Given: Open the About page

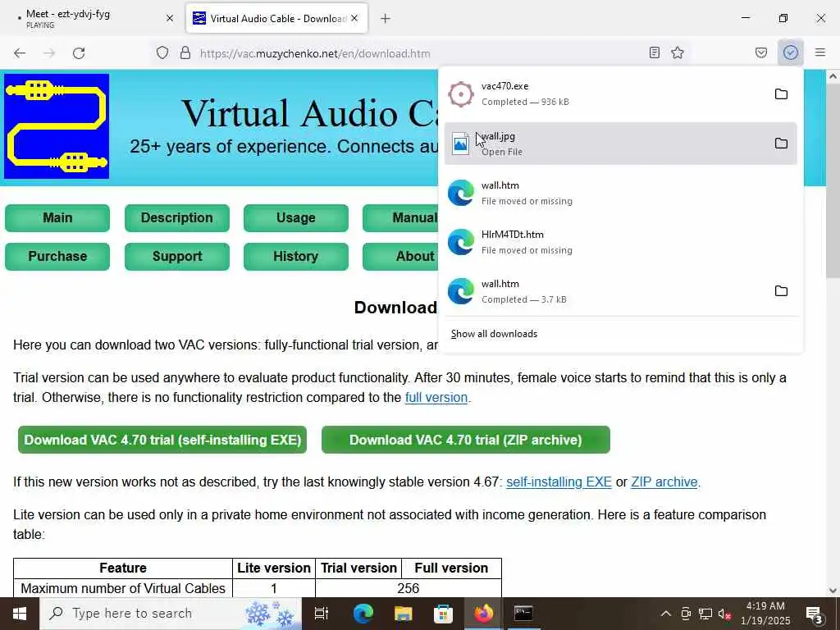Looking at the screenshot, I should (400, 257).
